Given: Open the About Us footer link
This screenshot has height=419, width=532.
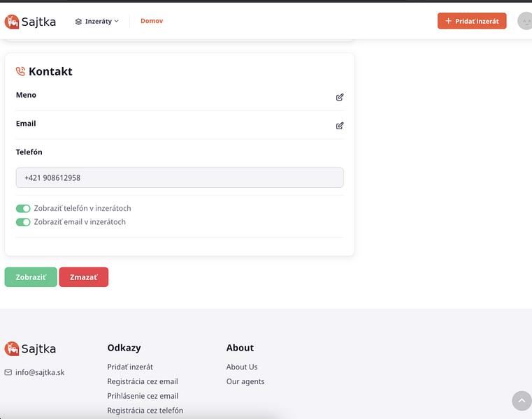Looking at the screenshot, I should click(x=242, y=367).
